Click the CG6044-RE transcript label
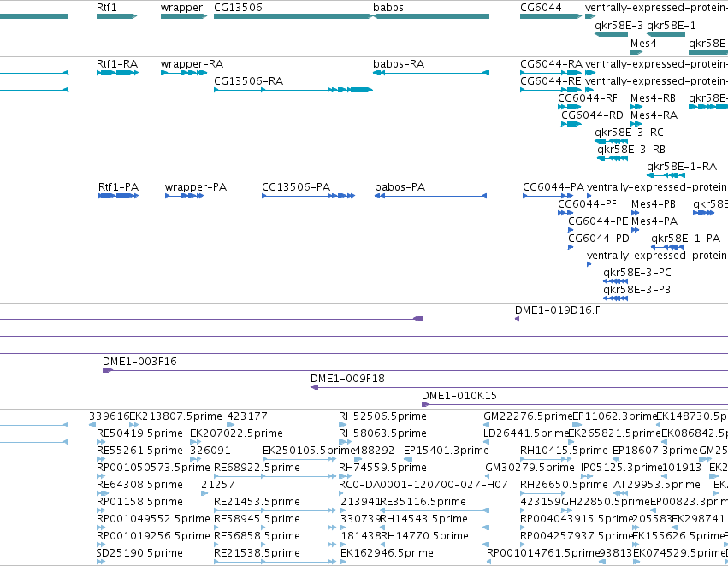Image resolution: width=728 pixels, height=566 pixels. (x=550, y=81)
